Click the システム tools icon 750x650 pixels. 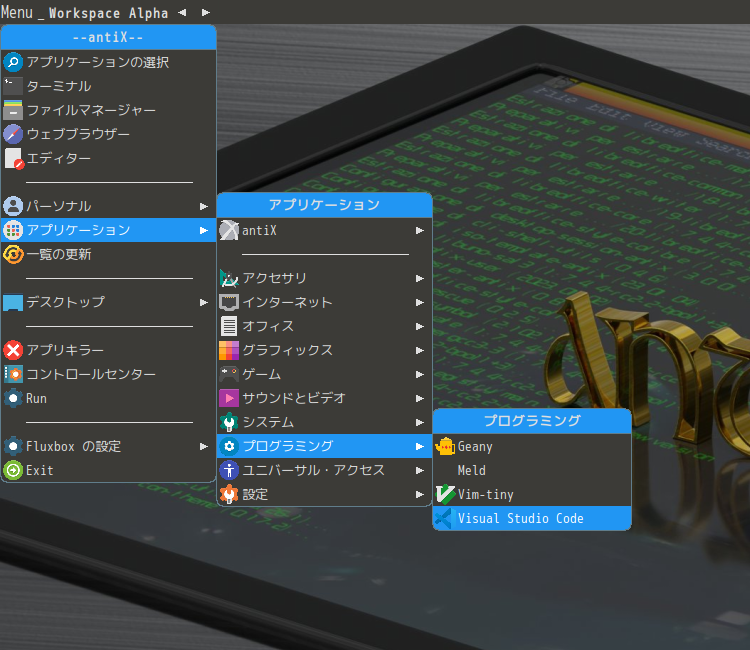click(229, 422)
